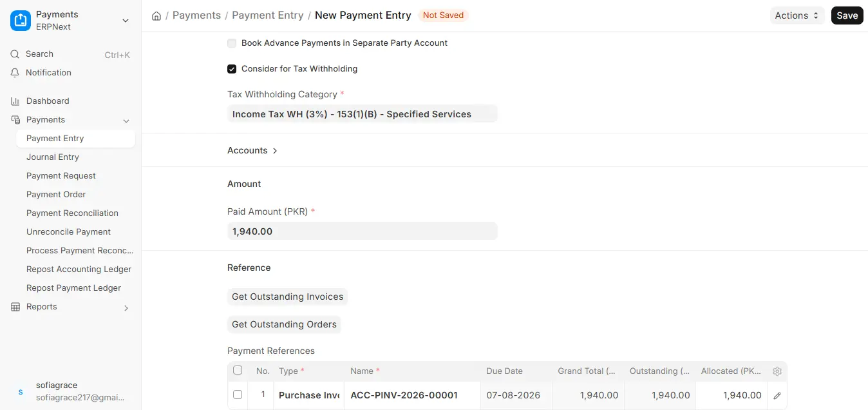Open the Tax Withholding Category field
The width and height of the screenshot is (868, 410).
click(363, 114)
